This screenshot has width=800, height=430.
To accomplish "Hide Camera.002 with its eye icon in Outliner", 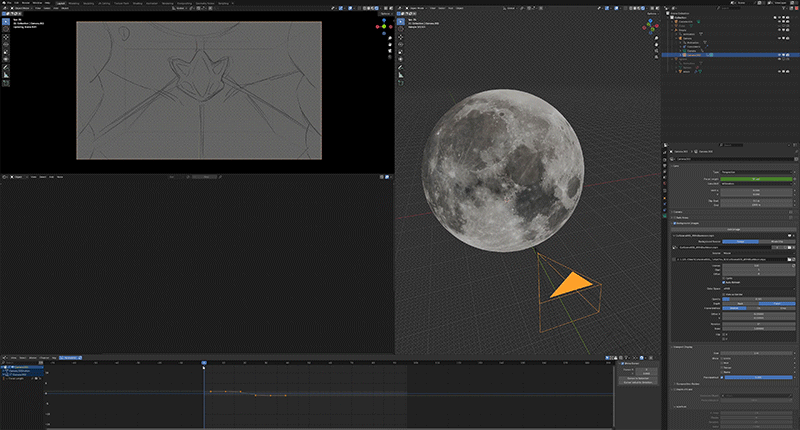I will tap(779, 55).
